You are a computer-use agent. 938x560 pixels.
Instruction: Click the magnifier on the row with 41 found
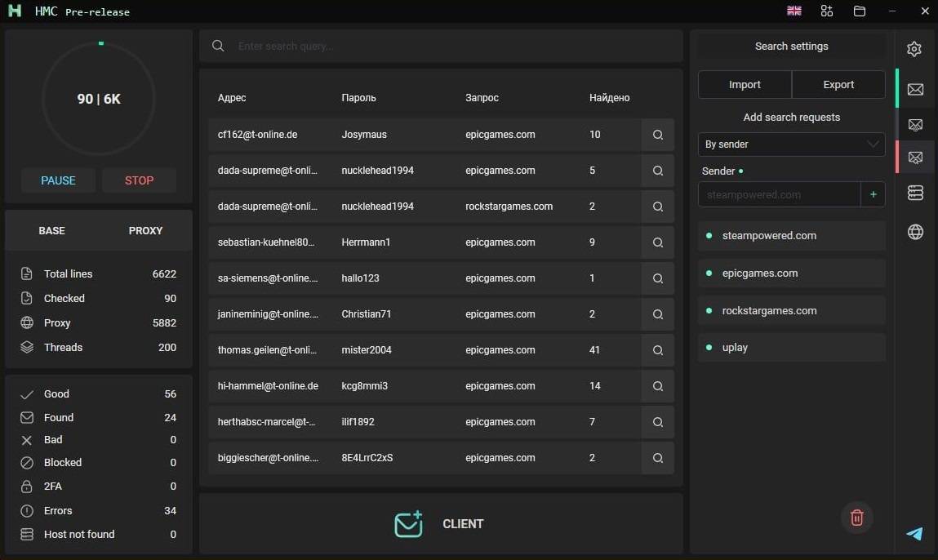pos(657,350)
